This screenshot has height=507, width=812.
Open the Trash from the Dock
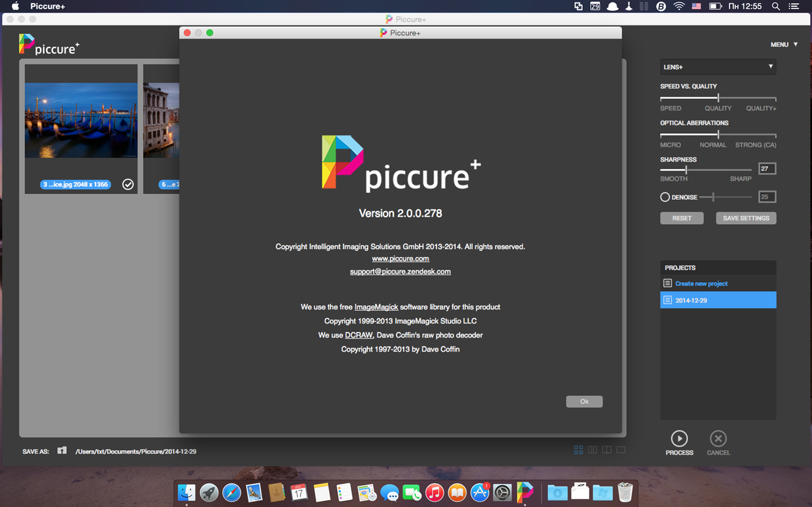pyautogui.click(x=625, y=493)
